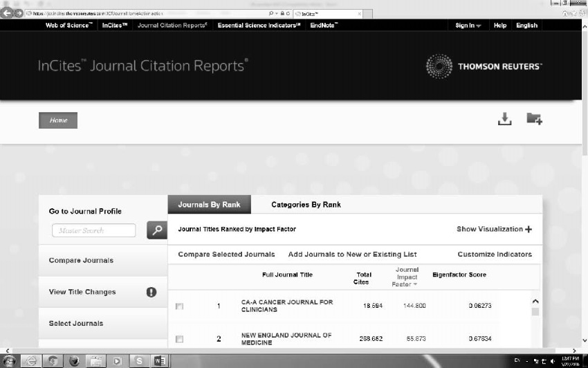Open the media player taskbar icon
This screenshot has height=368, width=588.
[118, 361]
